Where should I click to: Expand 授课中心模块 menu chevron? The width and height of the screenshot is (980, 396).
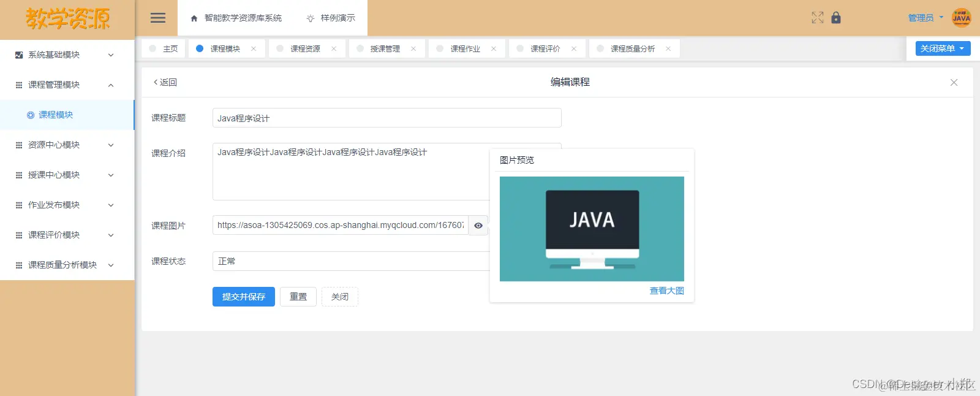pos(111,175)
